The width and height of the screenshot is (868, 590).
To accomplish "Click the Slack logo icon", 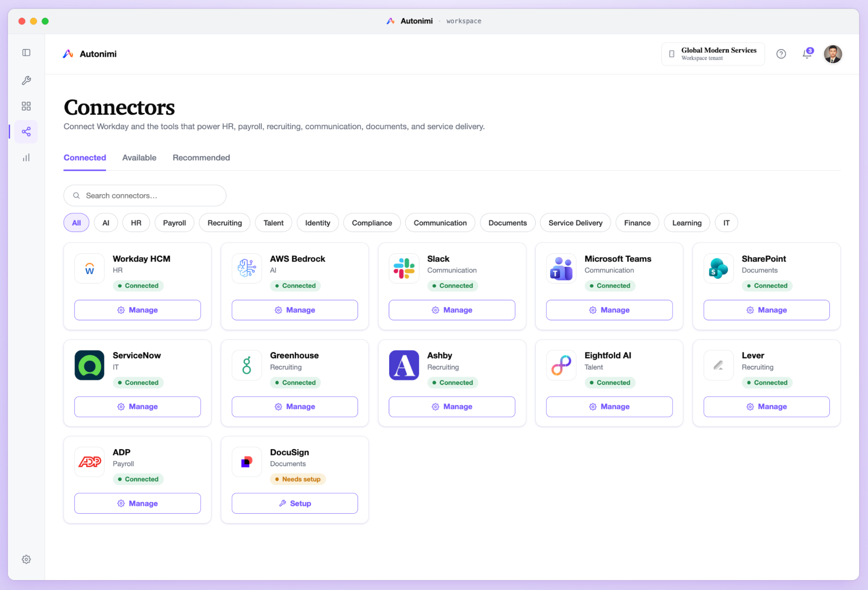I will click(x=404, y=269).
